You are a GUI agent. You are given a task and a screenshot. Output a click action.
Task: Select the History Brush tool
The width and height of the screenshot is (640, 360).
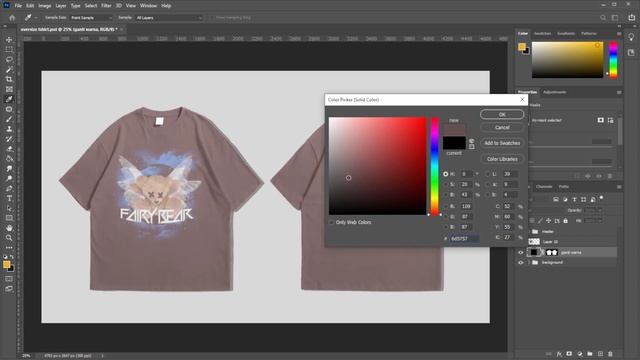[x=9, y=139]
